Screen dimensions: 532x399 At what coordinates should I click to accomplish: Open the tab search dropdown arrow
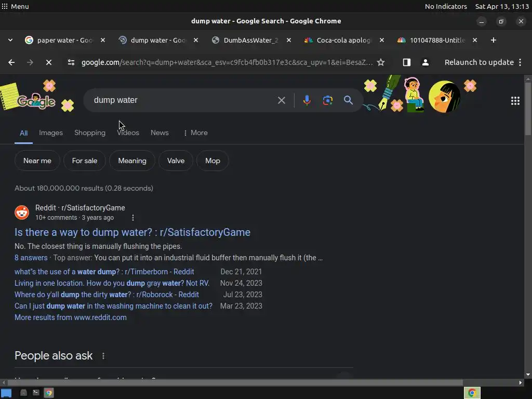click(x=10, y=40)
